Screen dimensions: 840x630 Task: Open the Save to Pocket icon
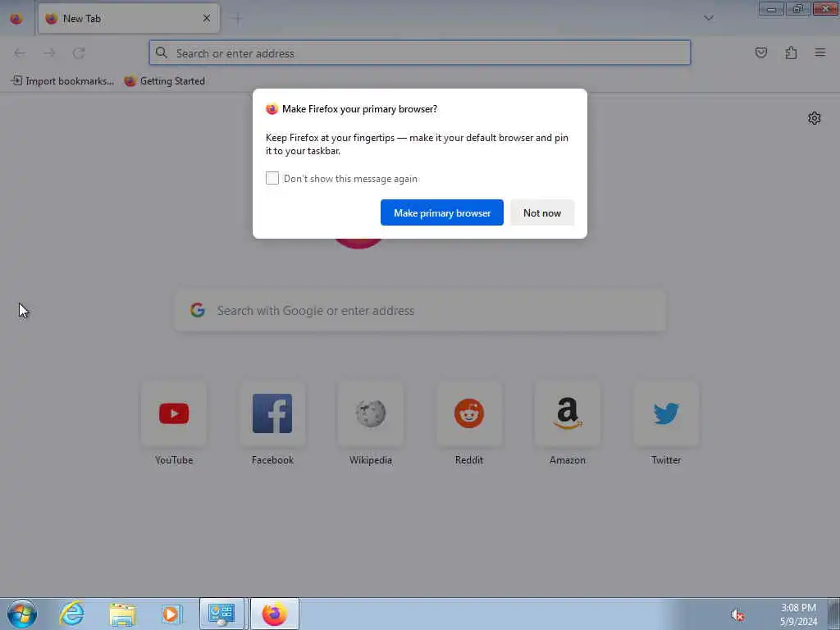760,52
